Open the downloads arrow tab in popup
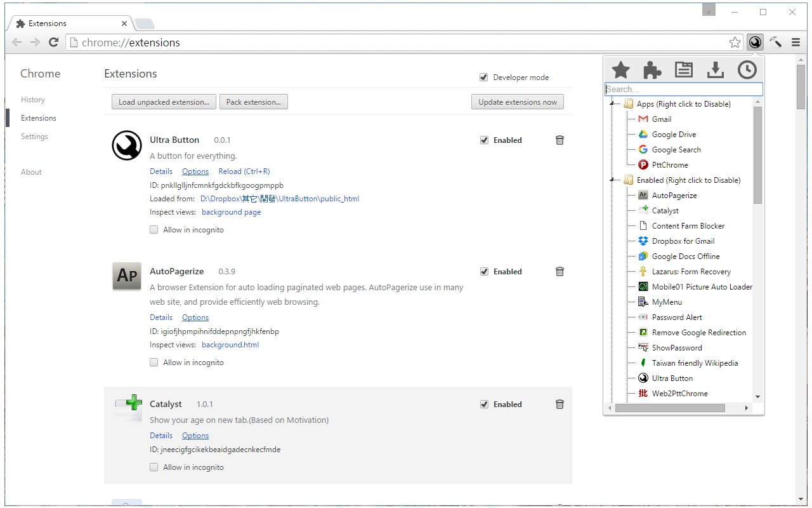This screenshot has width=812, height=508. click(715, 70)
